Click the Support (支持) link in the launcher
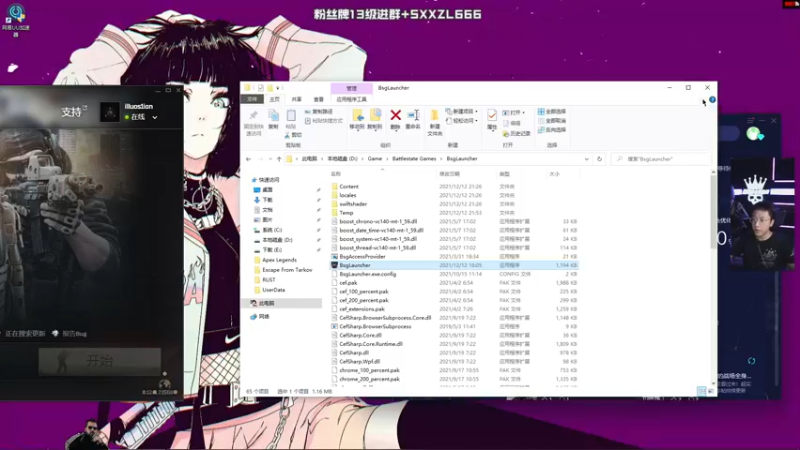Image resolution: width=800 pixels, height=450 pixels. coord(72,112)
